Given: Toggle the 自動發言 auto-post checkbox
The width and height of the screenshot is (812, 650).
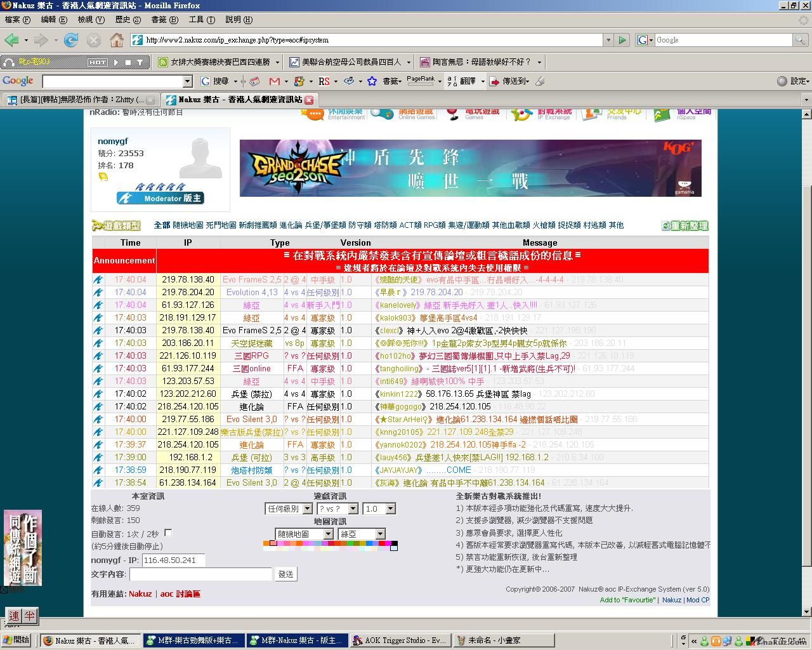Looking at the screenshot, I should (x=168, y=533).
